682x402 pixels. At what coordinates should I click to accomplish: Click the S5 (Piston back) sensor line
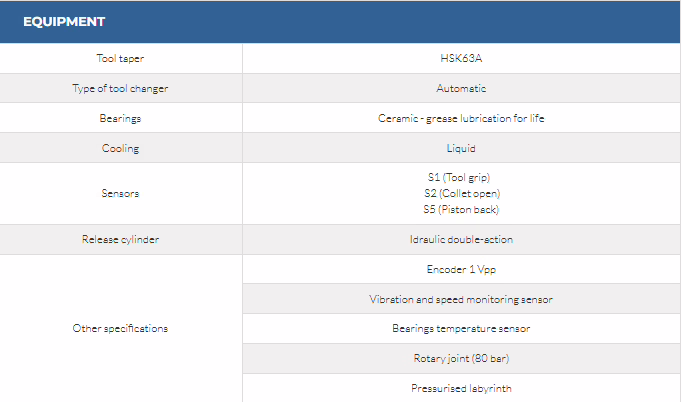(x=461, y=209)
